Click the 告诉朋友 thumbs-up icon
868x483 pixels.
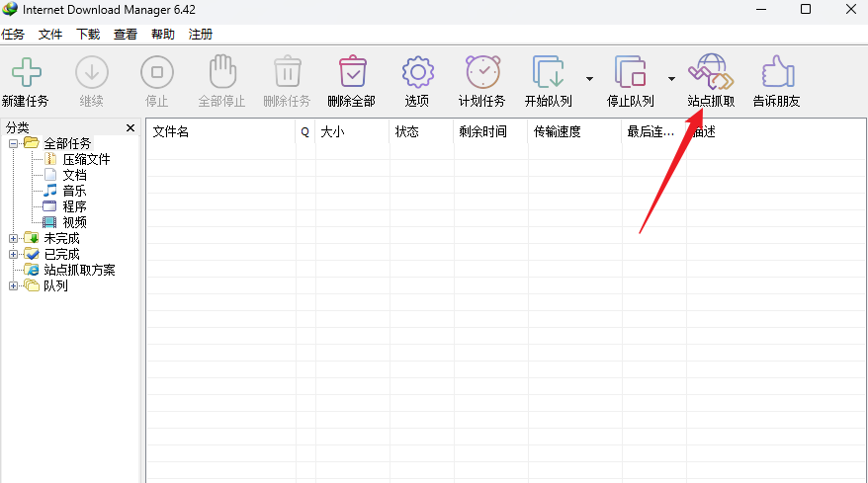click(x=778, y=71)
